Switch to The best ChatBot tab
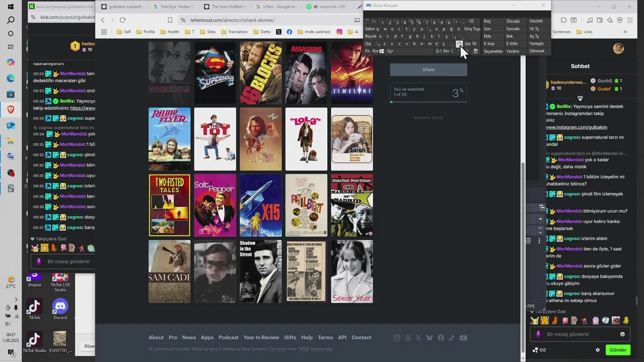Image resolution: width=644 pixels, height=362 pixels. click(224, 7)
